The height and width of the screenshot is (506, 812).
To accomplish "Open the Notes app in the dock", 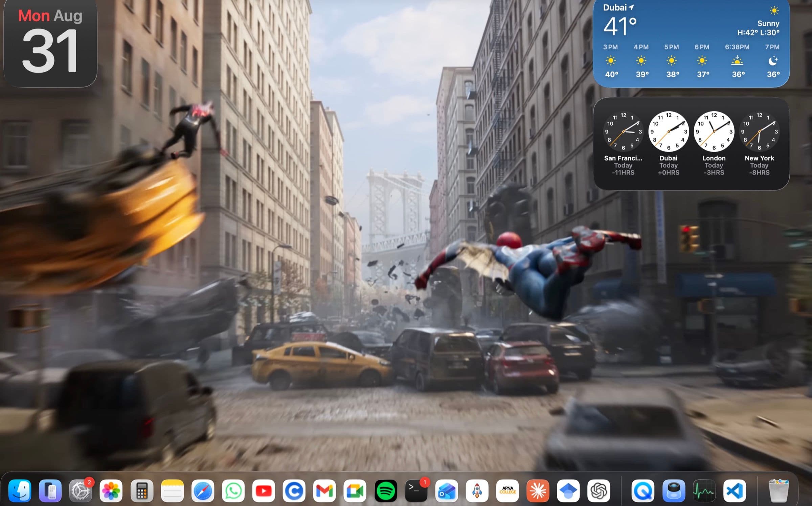I will 172,490.
